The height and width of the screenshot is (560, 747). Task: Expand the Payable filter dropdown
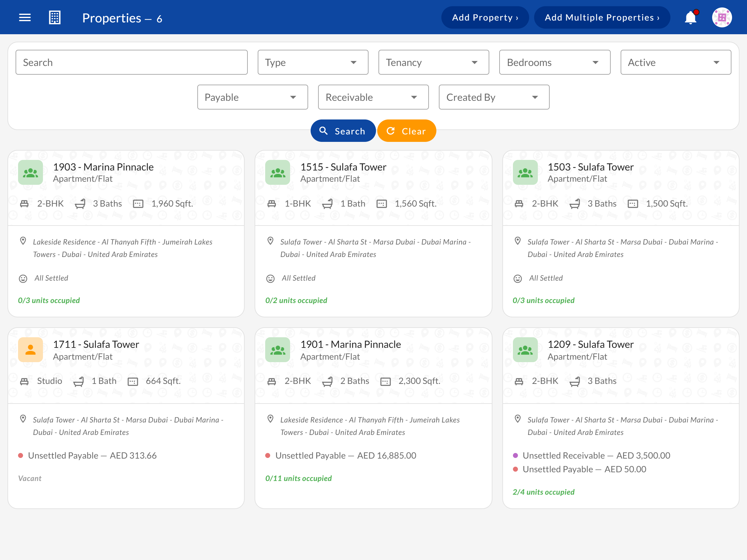[x=253, y=97]
